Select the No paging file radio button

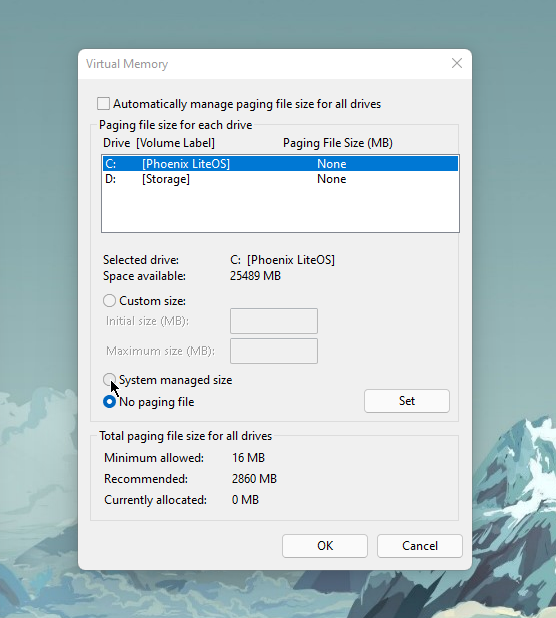109,402
